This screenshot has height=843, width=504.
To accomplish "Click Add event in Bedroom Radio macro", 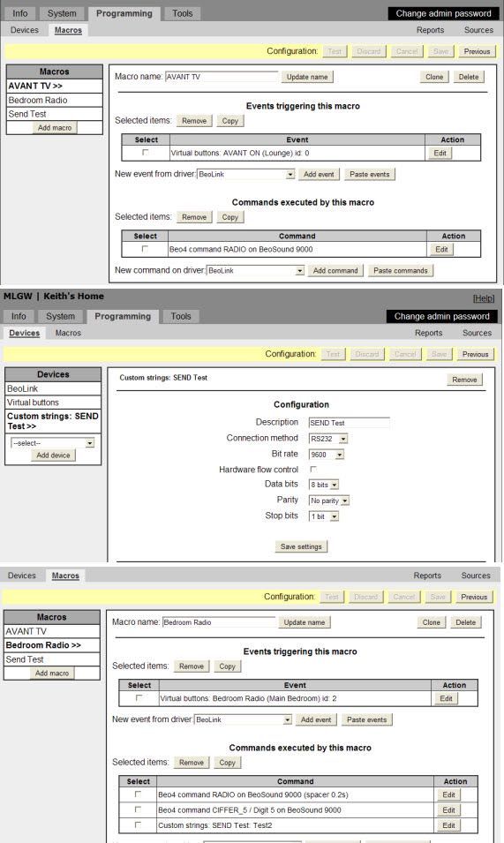I will [x=316, y=719].
